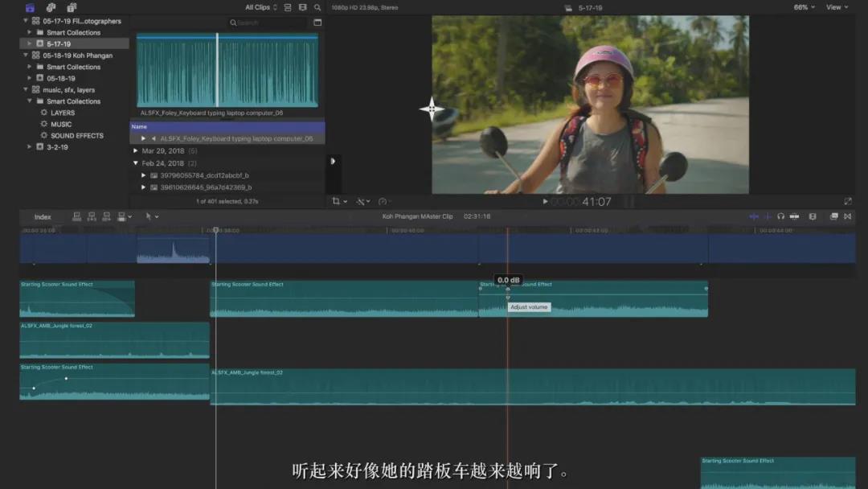Open the viewer View menu
868x489 pixels.
click(x=837, y=7)
